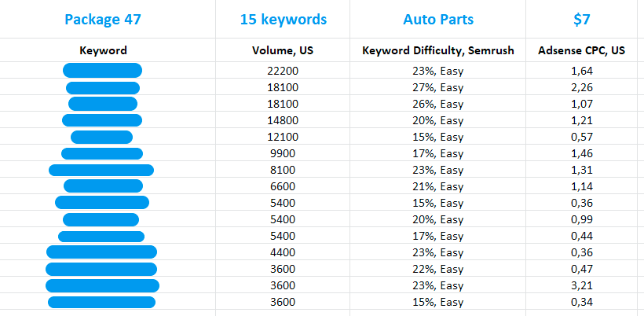
Task: Select the 'Adsense CPC, US' column header
Action: (x=582, y=51)
